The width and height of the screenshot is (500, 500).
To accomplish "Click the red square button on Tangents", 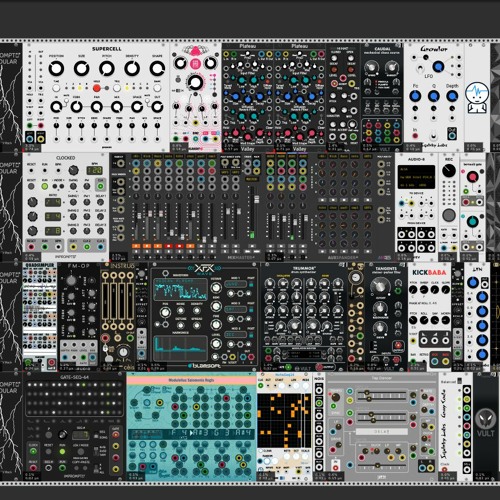I will click(398, 346).
